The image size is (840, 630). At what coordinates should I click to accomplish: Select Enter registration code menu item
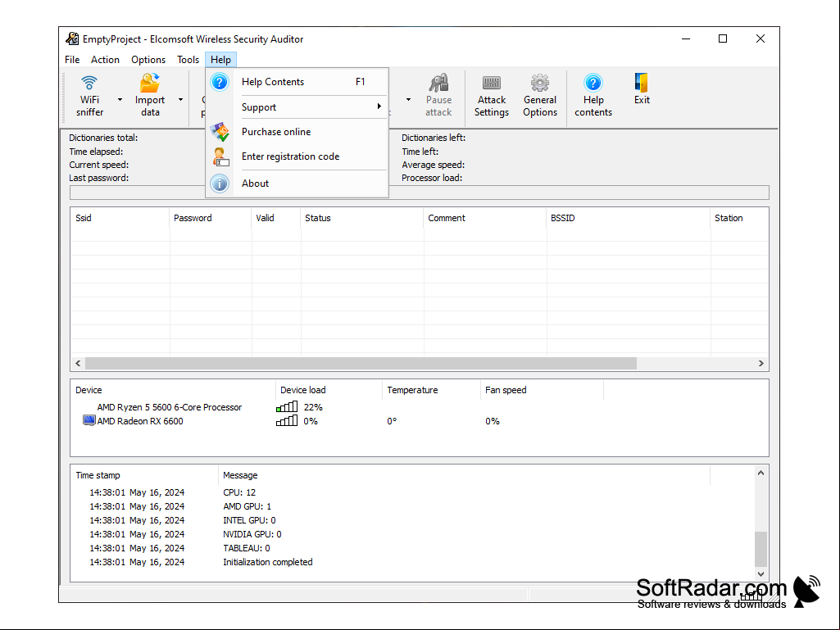297,156
